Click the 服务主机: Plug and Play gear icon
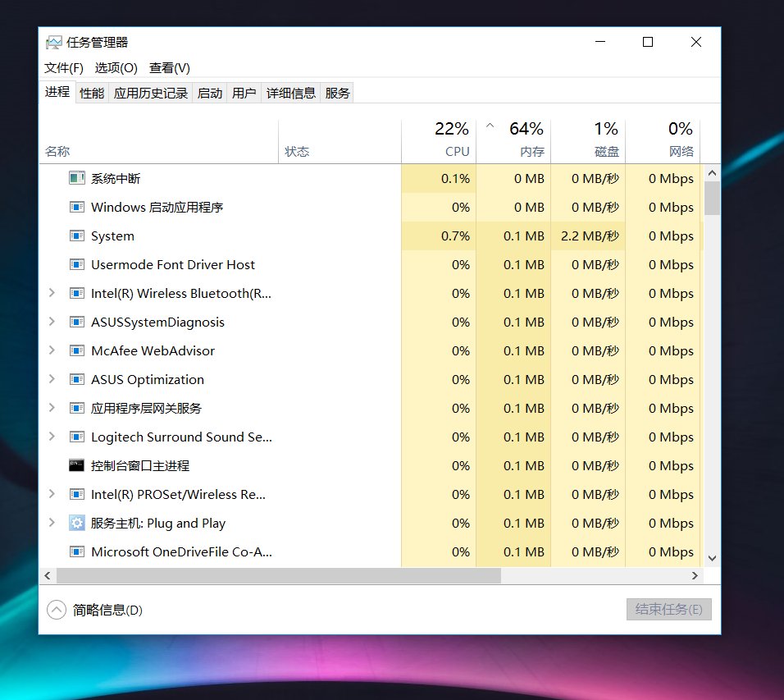This screenshot has width=784, height=700. pyautogui.click(x=76, y=523)
